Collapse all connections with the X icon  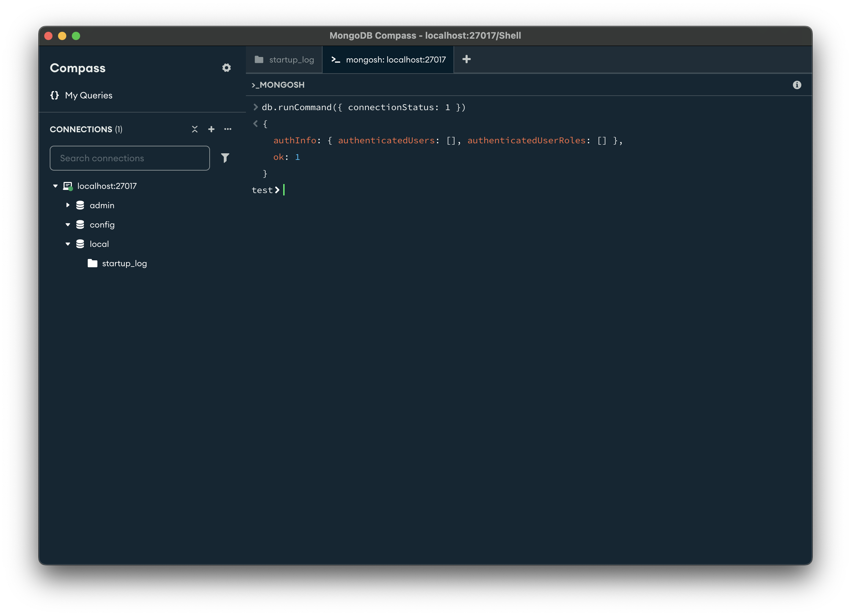click(195, 129)
